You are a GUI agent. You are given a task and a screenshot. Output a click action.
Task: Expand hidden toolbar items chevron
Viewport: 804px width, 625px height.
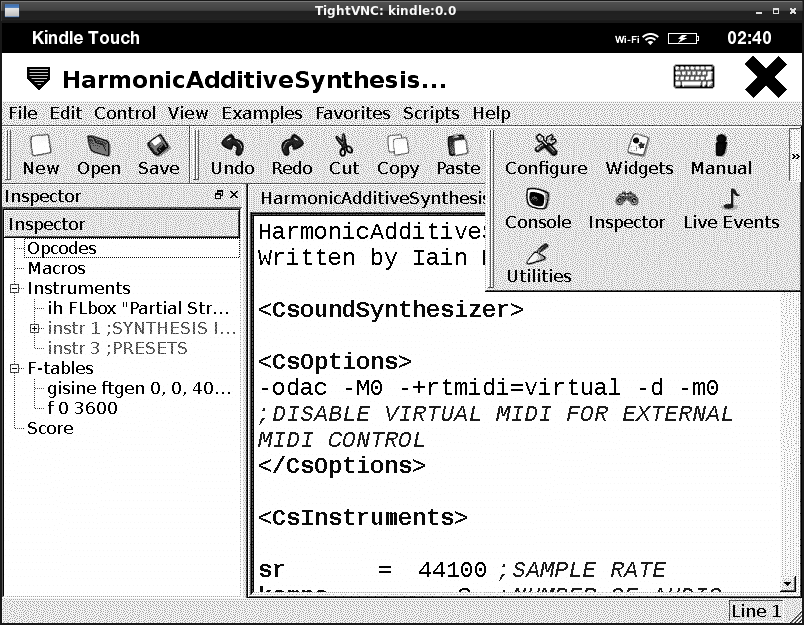795,155
